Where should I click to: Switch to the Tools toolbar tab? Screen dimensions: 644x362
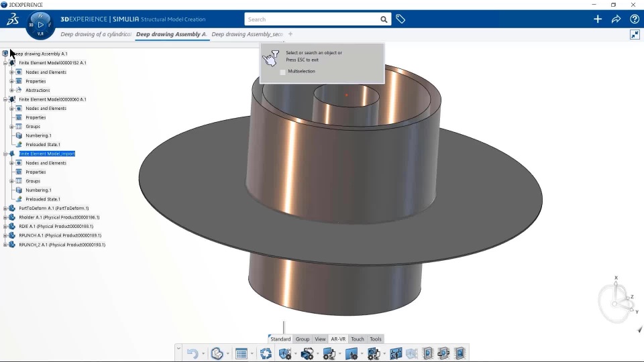[x=376, y=339]
